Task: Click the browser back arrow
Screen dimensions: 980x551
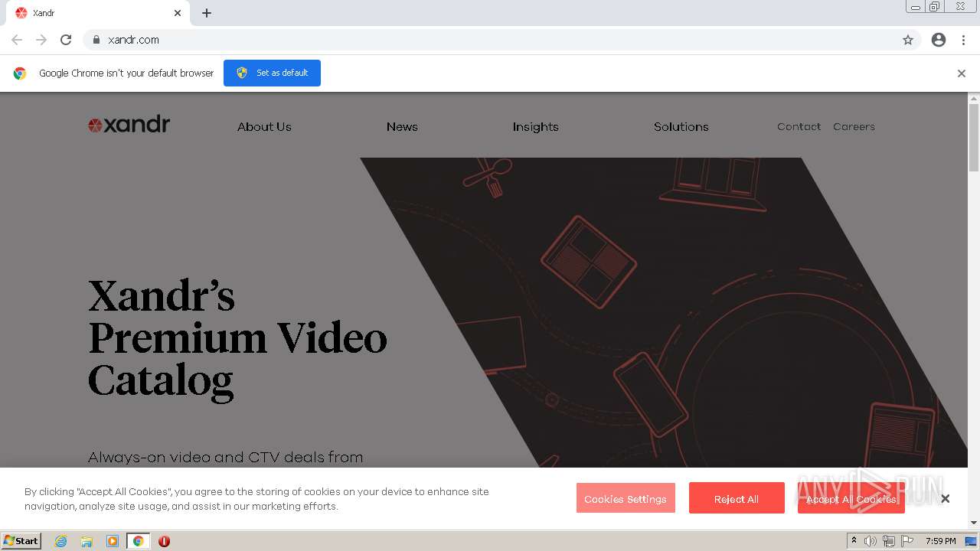Action: click(17, 40)
